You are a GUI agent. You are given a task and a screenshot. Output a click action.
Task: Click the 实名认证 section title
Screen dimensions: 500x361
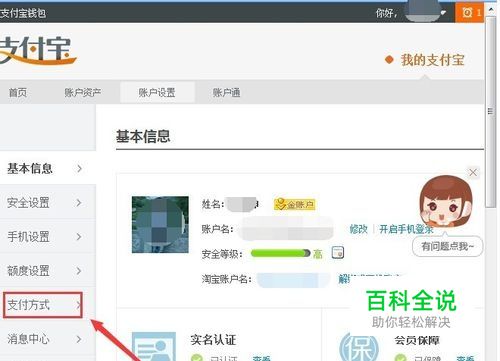pos(213,340)
